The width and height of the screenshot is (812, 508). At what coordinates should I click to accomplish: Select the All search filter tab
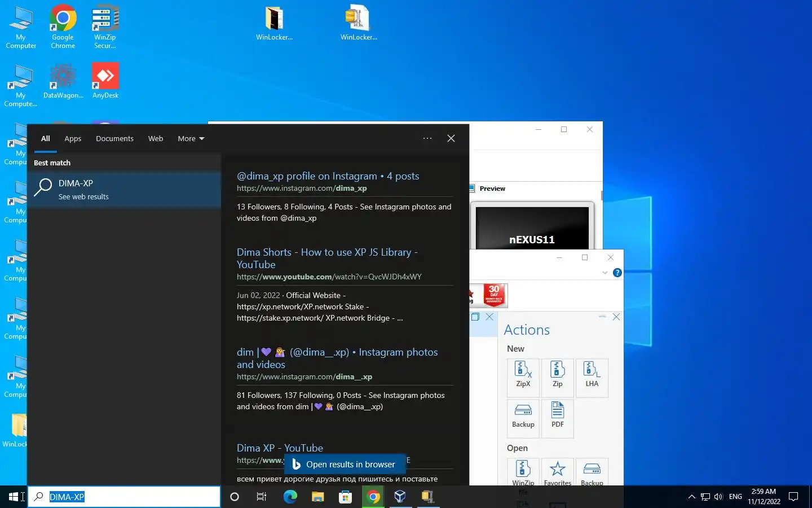pyautogui.click(x=46, y=138)
